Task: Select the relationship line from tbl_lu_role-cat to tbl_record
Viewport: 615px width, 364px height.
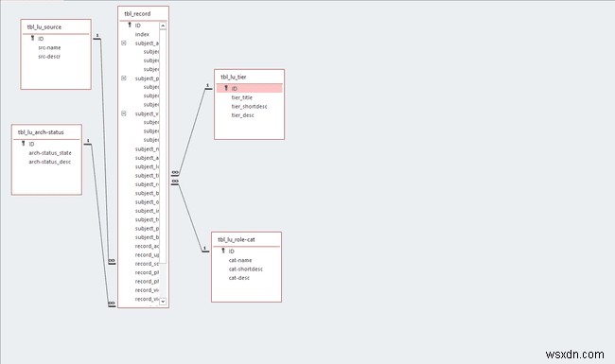Action: coord(191,217)
